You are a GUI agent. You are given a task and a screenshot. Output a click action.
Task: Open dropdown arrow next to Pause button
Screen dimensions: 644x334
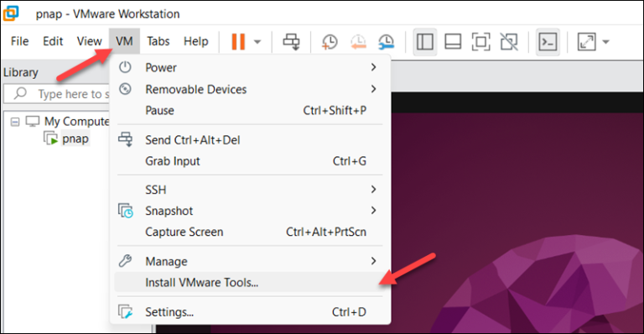pyautogui.click(x=257, y=41)
